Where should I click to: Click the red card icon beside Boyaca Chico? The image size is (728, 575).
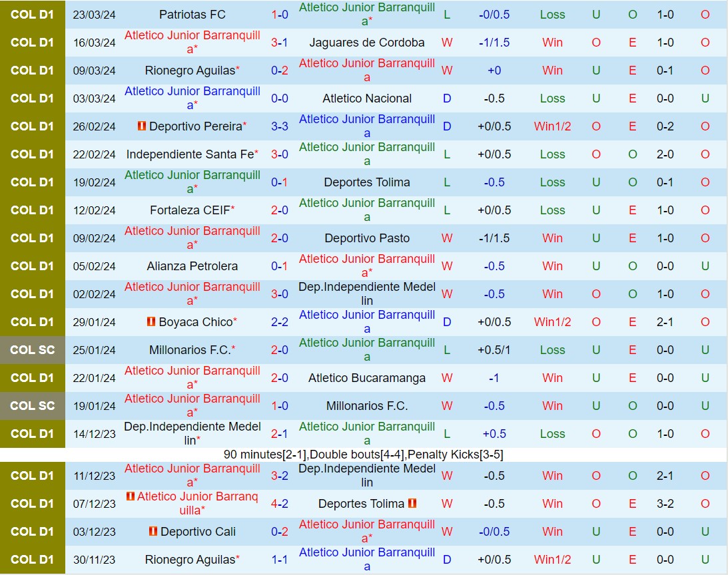(151, 321)
